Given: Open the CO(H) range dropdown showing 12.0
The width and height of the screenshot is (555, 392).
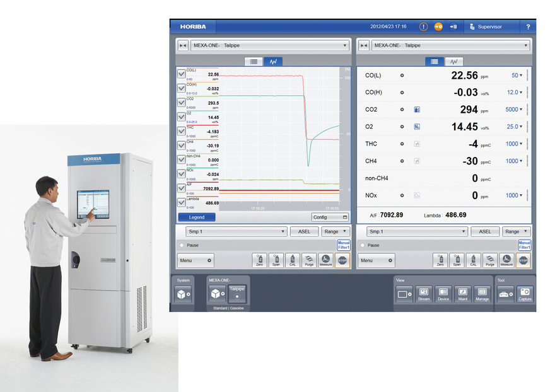Looking at the screenshot, I should 515,93.
